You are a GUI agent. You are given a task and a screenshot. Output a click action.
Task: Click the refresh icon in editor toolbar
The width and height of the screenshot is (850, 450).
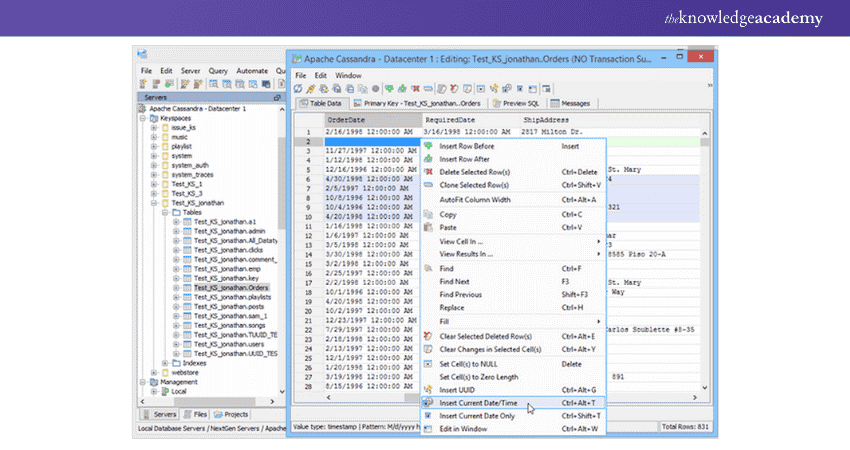pos(298,88)
